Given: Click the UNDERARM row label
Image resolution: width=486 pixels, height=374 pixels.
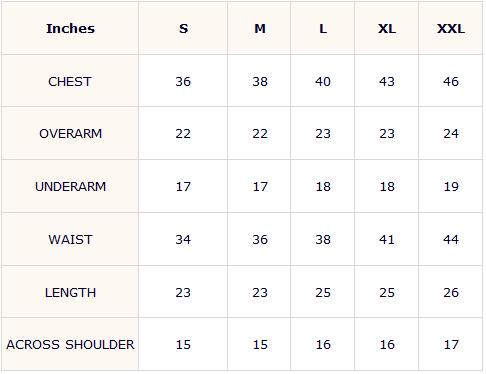Looking at the screenshot, I should click(x=70, y=187).
